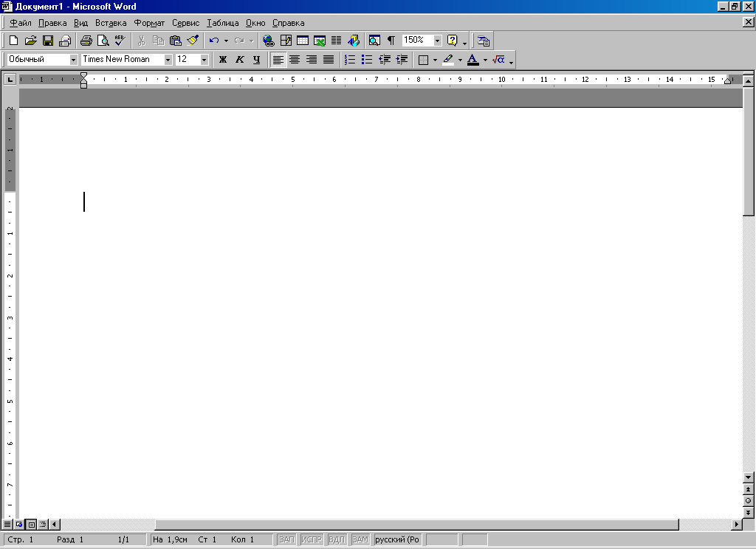756x549 pixels.
Task: Switch to outline view button
Action: tap(43, 524)
